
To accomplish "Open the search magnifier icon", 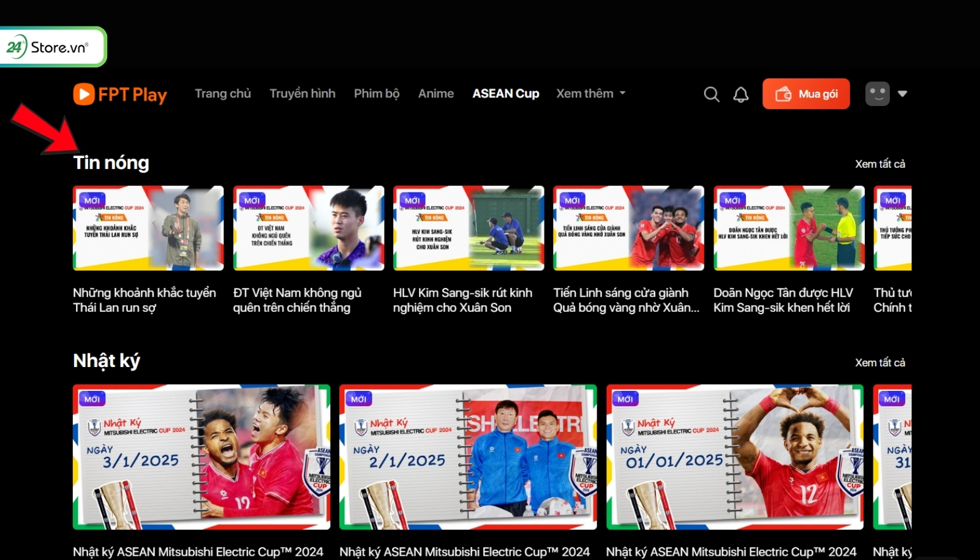I will [711, 94].
